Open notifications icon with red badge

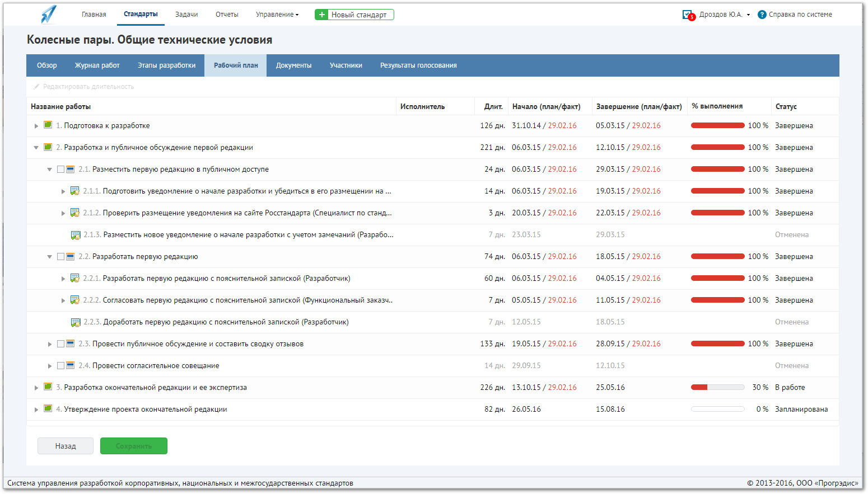coord(688,15)
